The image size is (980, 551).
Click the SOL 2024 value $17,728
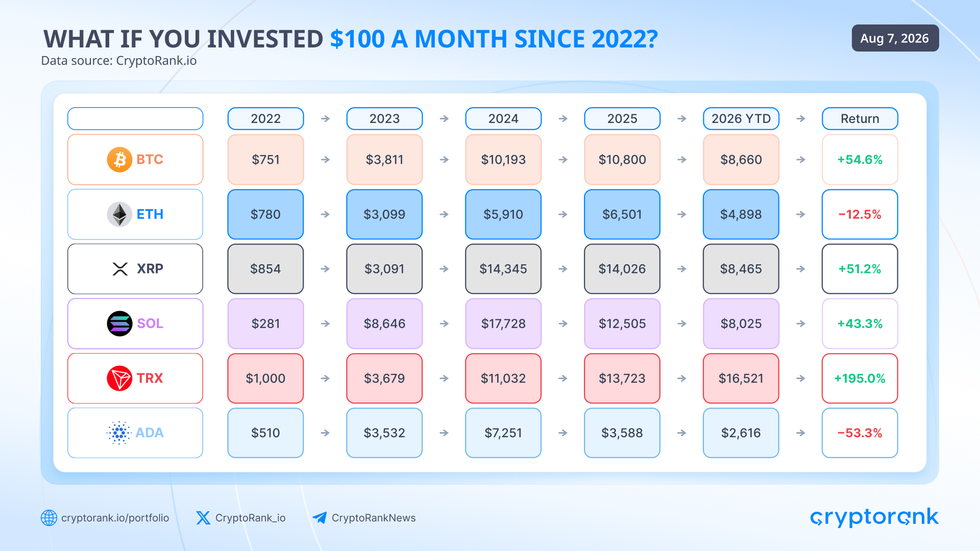point(503,323)
